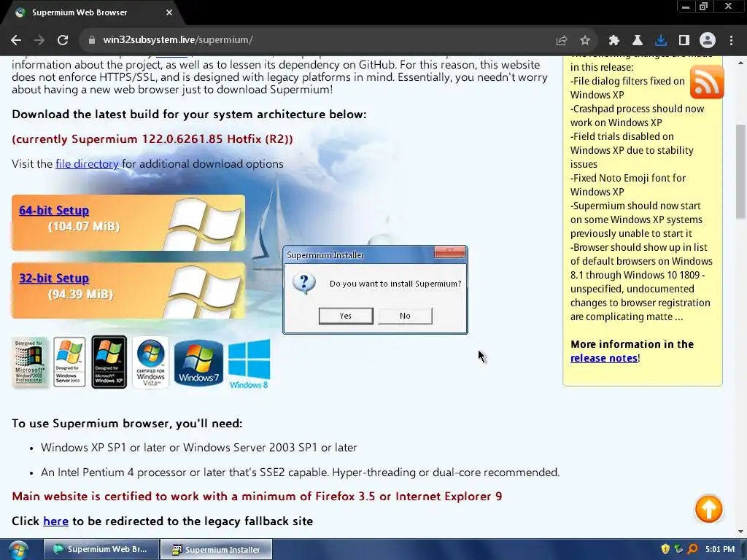
Task: Click the Supermium Installer title bar
Action: point(360,254)
